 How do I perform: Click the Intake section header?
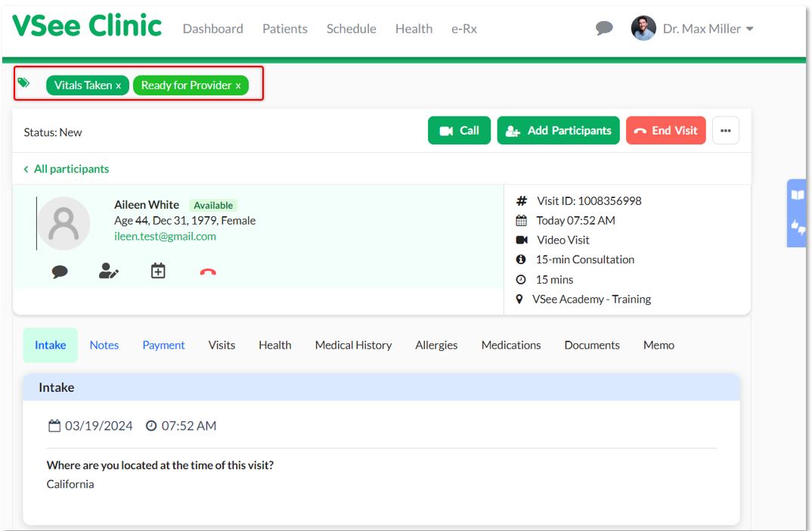coord(381,387)
